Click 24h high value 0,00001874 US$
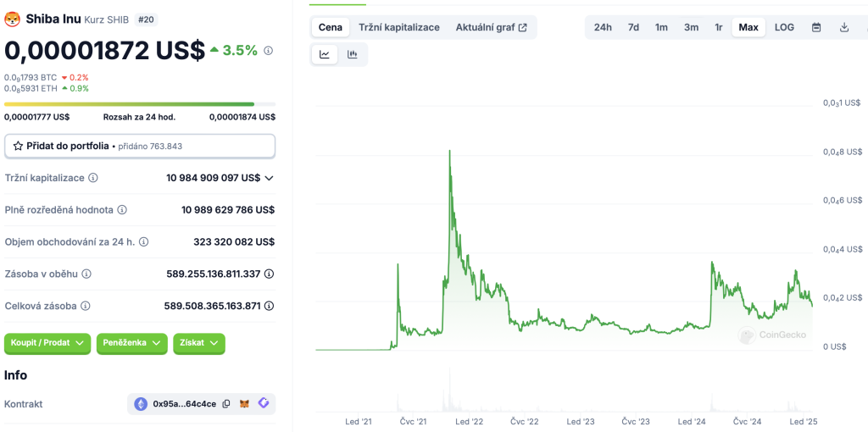The height and width of the screenshot is (432, 868). (242, 117)
